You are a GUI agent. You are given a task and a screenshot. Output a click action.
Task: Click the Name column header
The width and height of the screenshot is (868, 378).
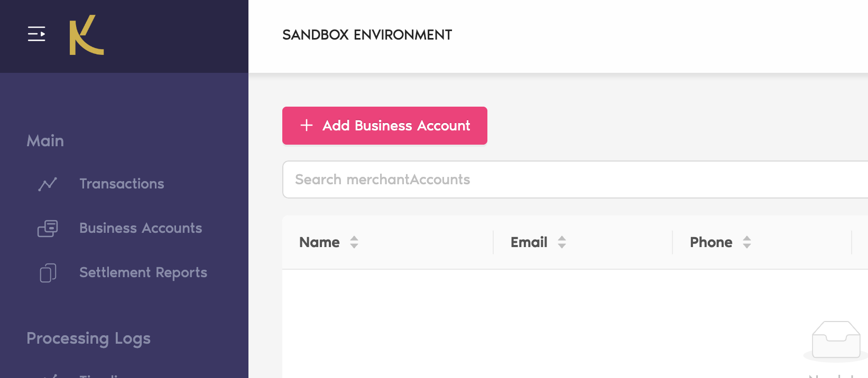(319, 242)
